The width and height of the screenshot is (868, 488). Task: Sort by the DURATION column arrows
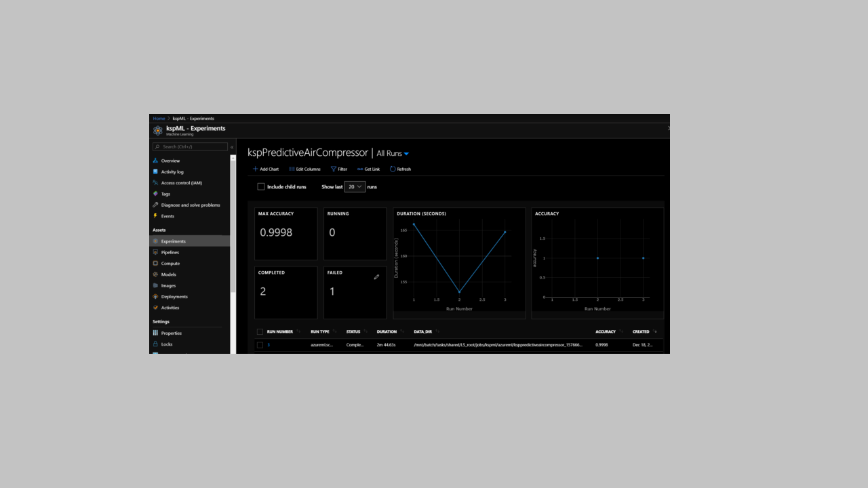click(402, 331)
